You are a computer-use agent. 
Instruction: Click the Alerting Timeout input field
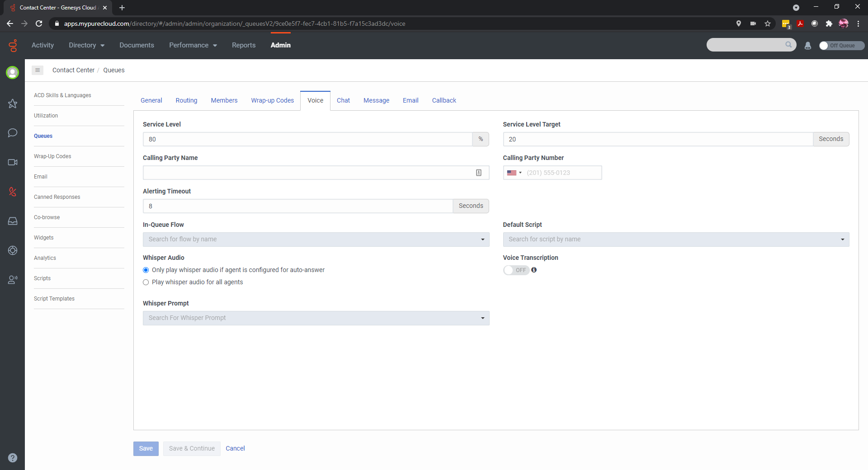click(x=297, y=206)
